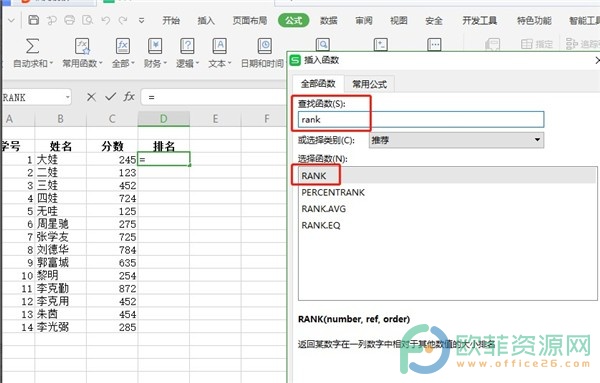
Task: Select the 全部函数 tab in dialog
Action: pyautogui.click(x=318, y=83)
